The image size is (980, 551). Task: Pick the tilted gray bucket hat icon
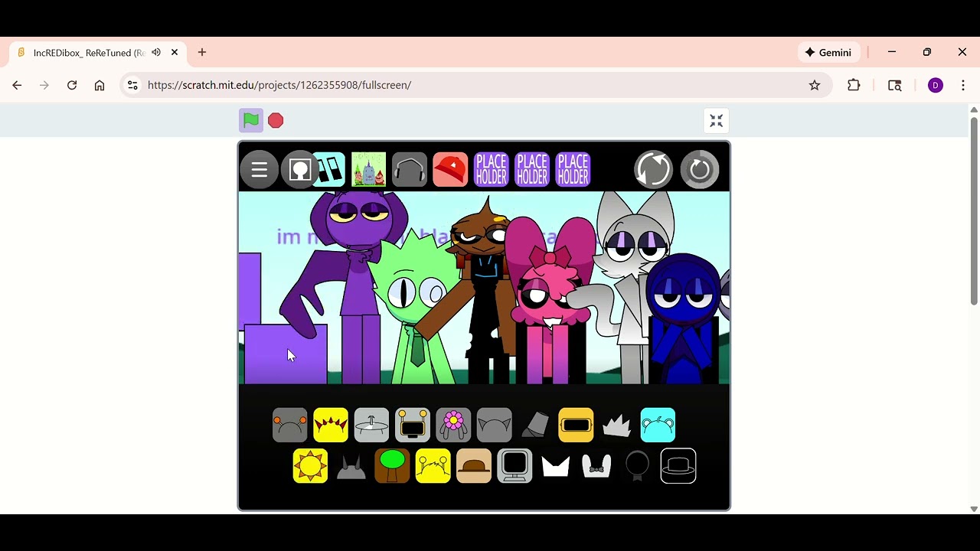(535, 425)
